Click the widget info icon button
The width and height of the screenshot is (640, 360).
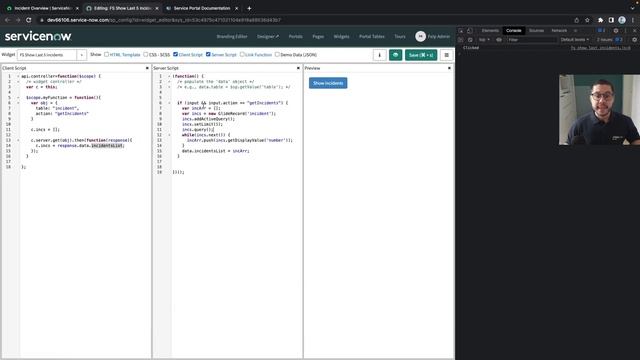pyautogui.click(x=380, y=55)
